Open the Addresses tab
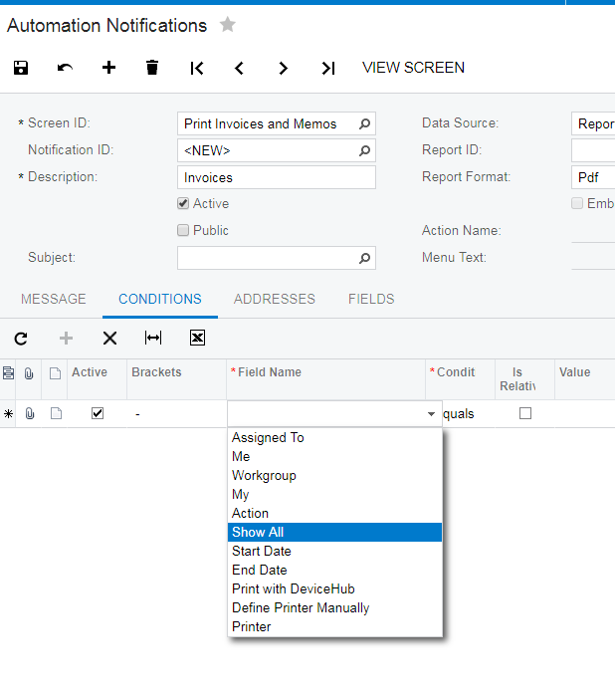Image resolution: width=615 pixels, height=700 pixels. pyautogui.click(x=275, y=299)
